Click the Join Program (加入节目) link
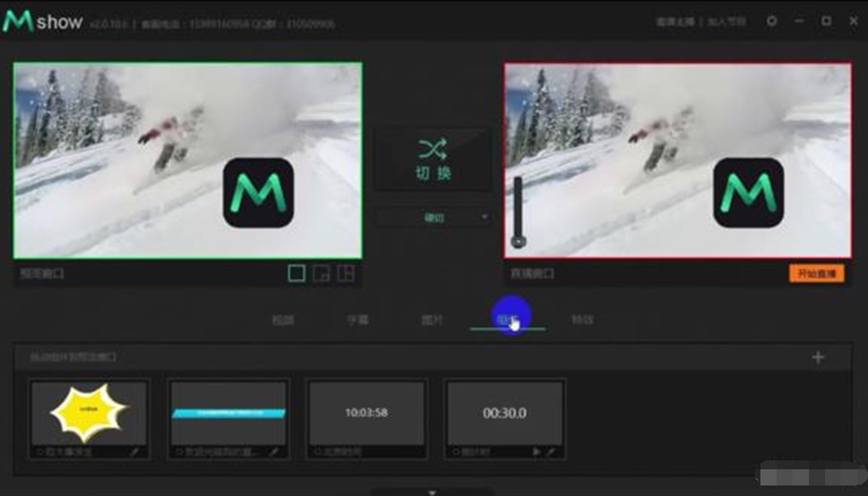This screenshot has width=868, height=496. click(727, 22)
